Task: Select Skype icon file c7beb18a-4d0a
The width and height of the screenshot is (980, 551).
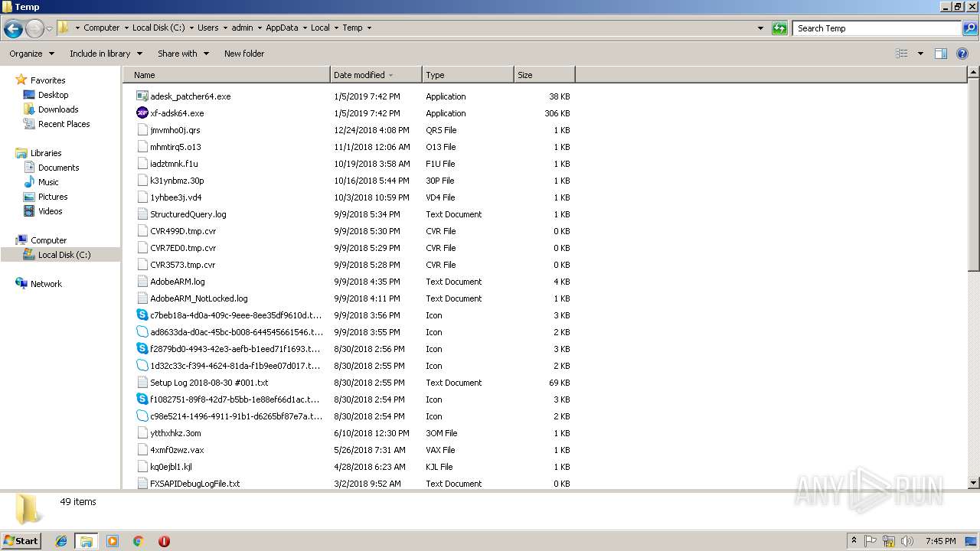Action: point(142,315)
